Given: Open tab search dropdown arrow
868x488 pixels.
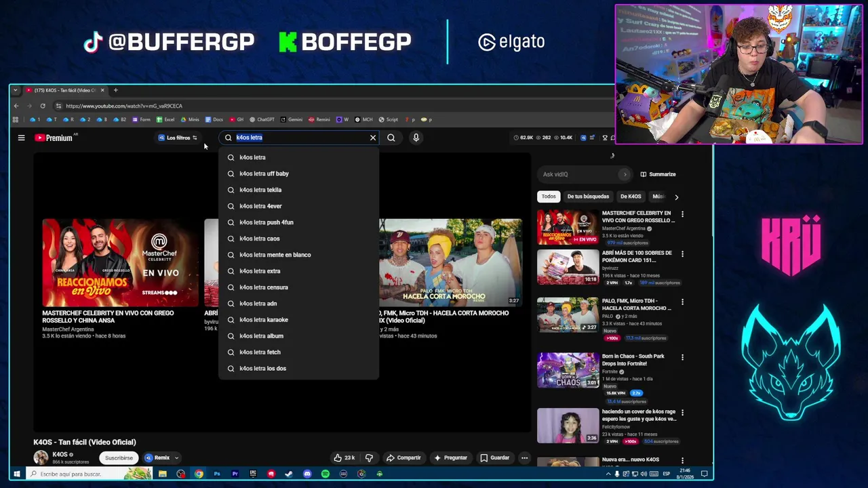Looking at the screenshot, I should coord(15,90).
